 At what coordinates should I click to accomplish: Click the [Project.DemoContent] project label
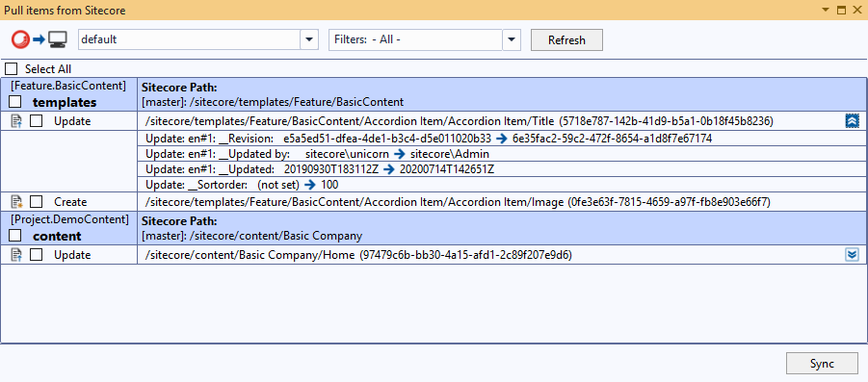69,219
